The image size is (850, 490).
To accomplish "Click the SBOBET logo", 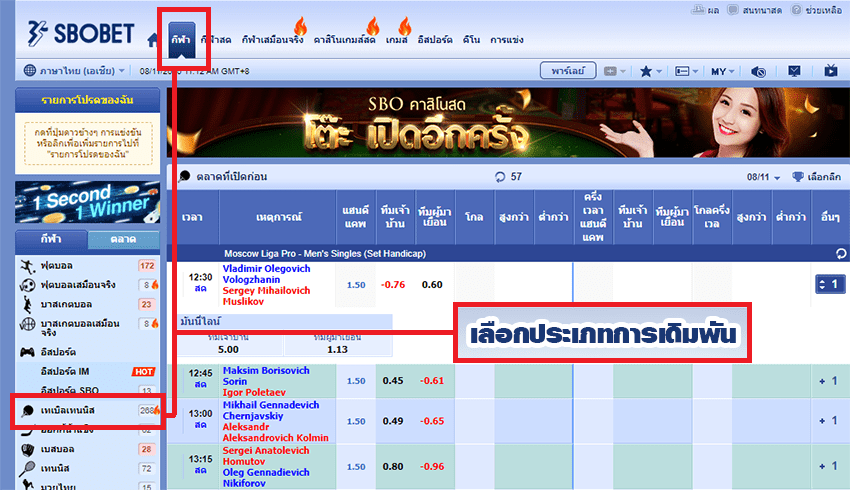I will [80, 34].
